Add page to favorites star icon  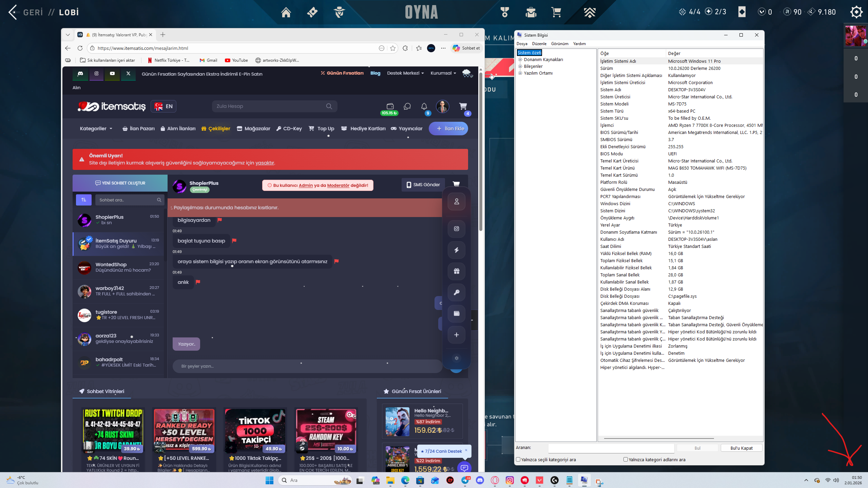[x=393, y=48]
